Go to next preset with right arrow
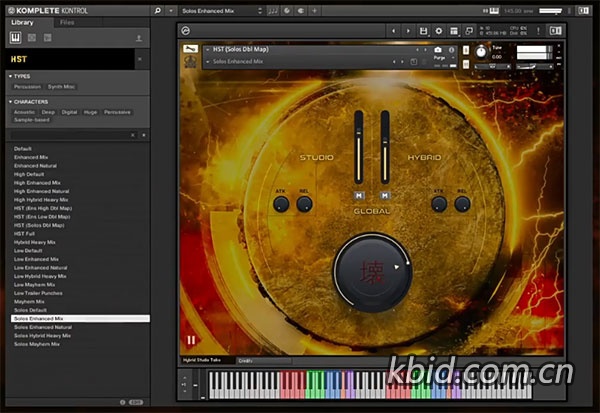Viewport: 600px width, 413px height. point(408,31)
